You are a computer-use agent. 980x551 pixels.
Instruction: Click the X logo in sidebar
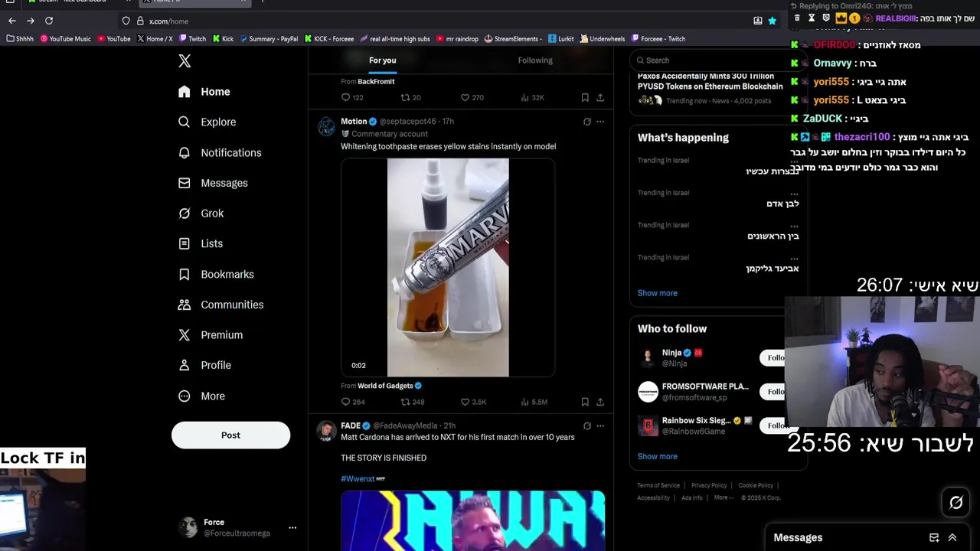click(185, 61)
